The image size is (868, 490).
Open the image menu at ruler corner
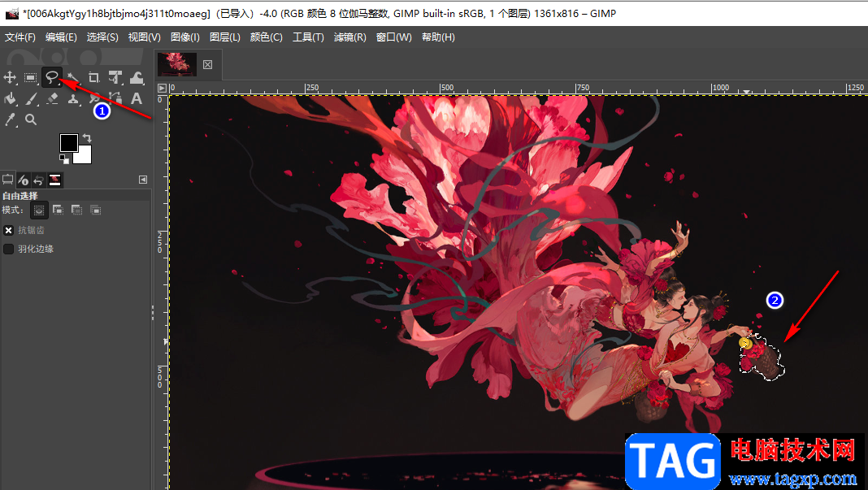point(162,88)
